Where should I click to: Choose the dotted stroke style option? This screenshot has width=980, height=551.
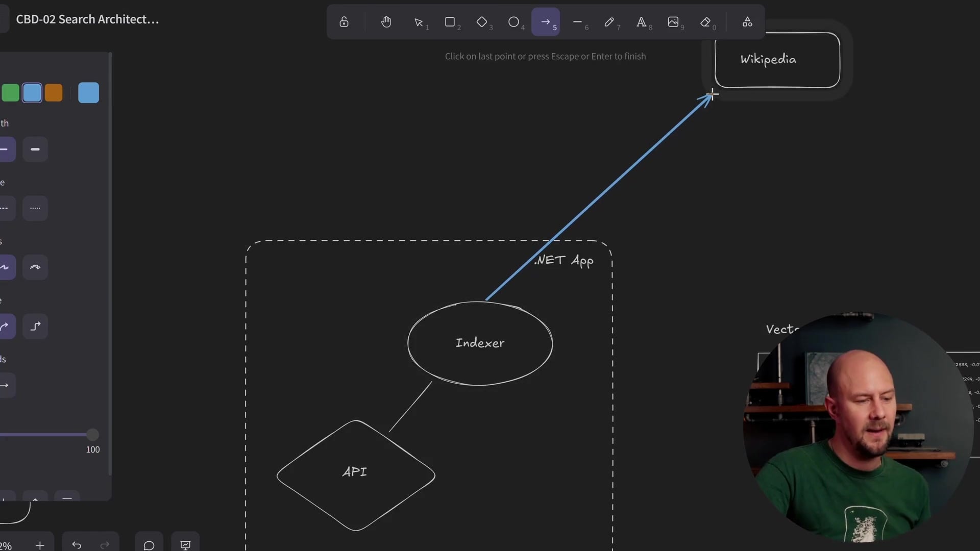click(35, 208)
